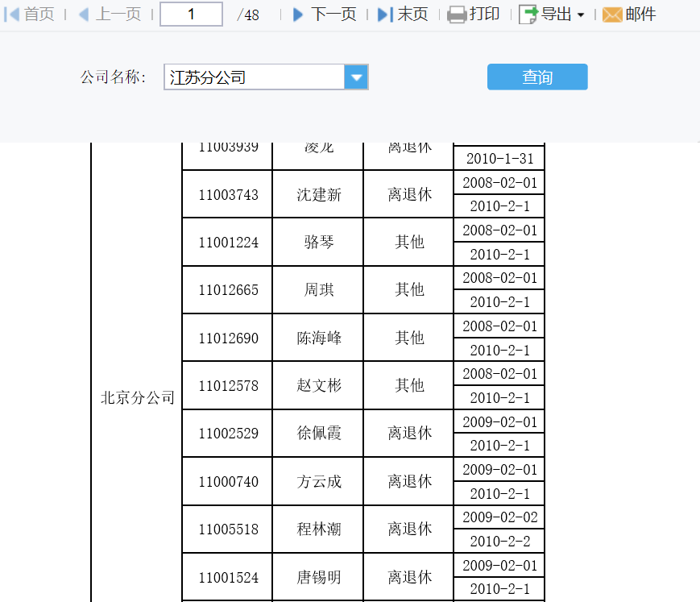This screenshot has height=602, width=700.
Task: Click previous page arrow icon (上一页)
Action: 84,15
